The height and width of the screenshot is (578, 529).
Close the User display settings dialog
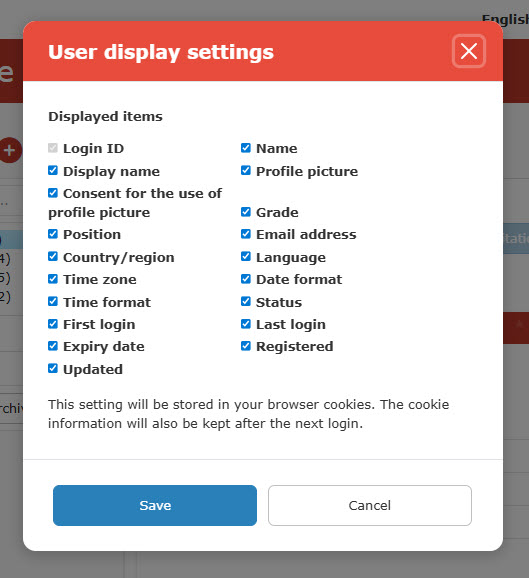(x=469, y=51)
